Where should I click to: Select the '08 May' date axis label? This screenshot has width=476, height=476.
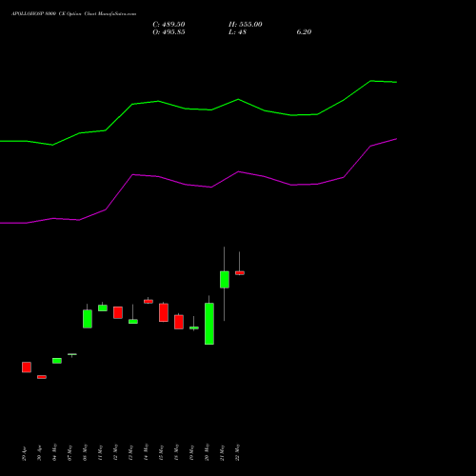(86, 452)
